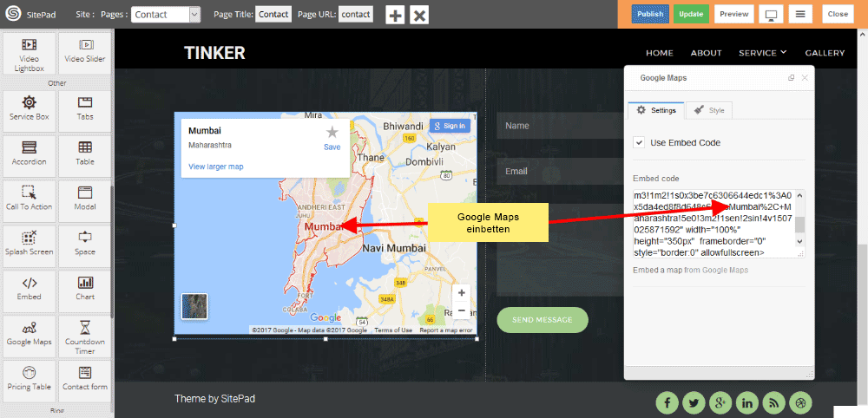Open the Twitter social icon
This screenshot has height=418, width=868.
coord(694,402)
